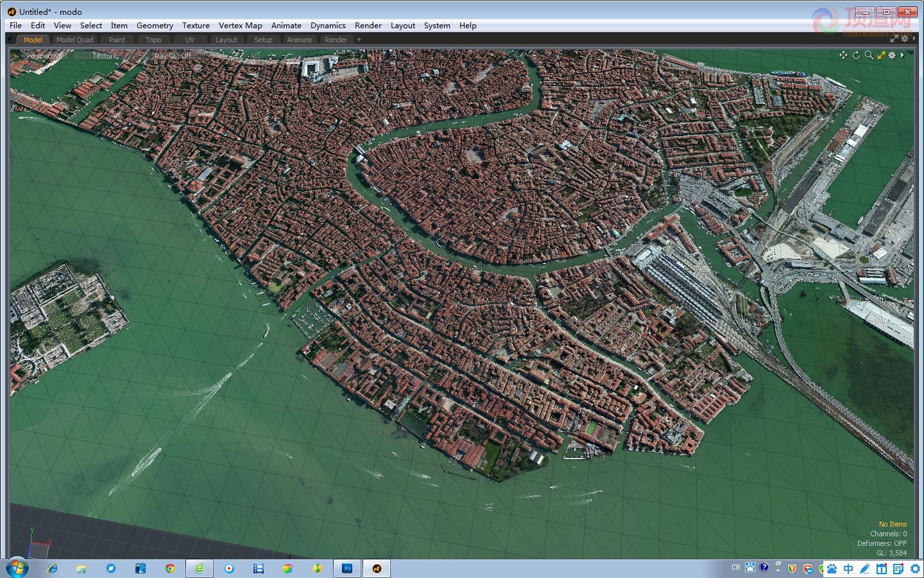The height and width of the screenshot is (578, 924).
Task: Switch to the Render layout tab
Action: 336,40
